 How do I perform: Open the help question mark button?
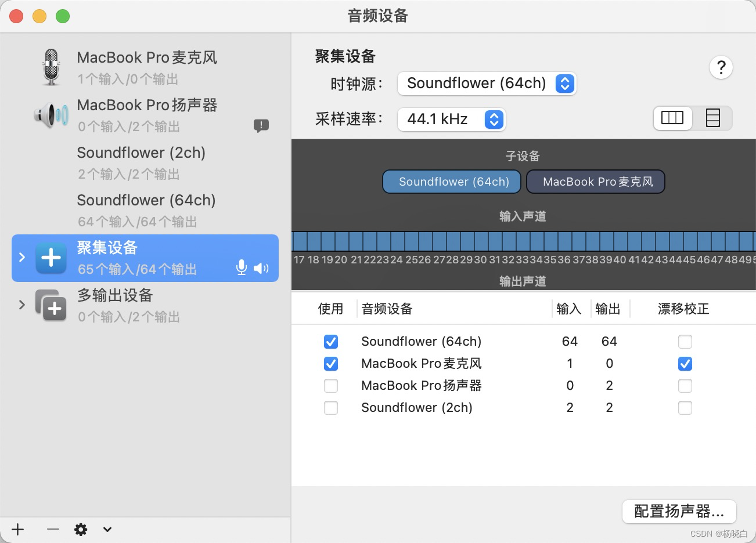tap(721, 67)
